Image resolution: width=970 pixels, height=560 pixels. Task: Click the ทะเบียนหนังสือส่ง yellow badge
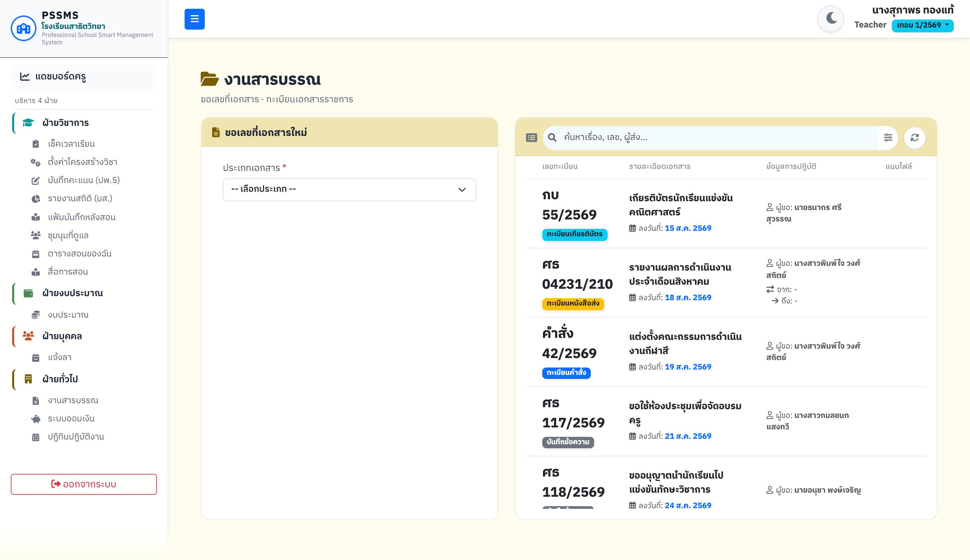[x=573, y=304]
